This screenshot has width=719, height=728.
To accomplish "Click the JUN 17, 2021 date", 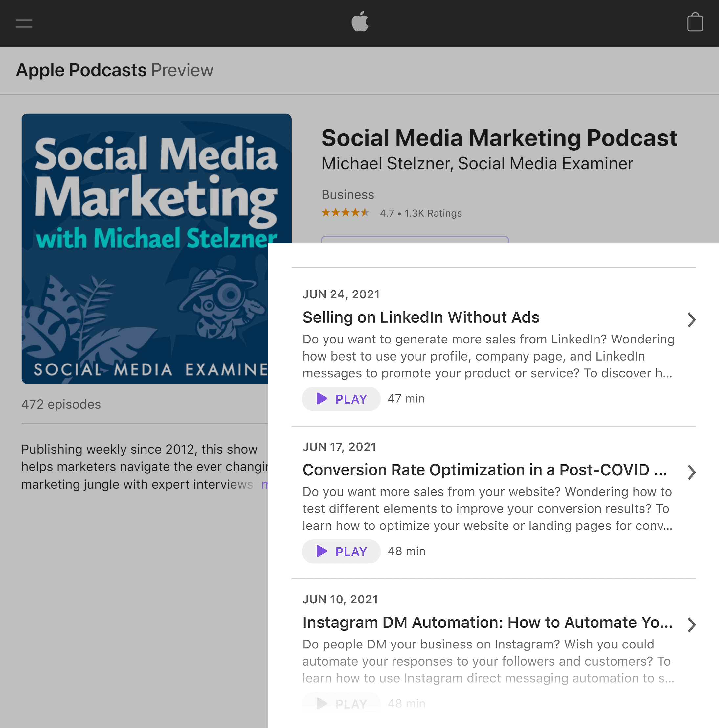I will click(339, 447).
